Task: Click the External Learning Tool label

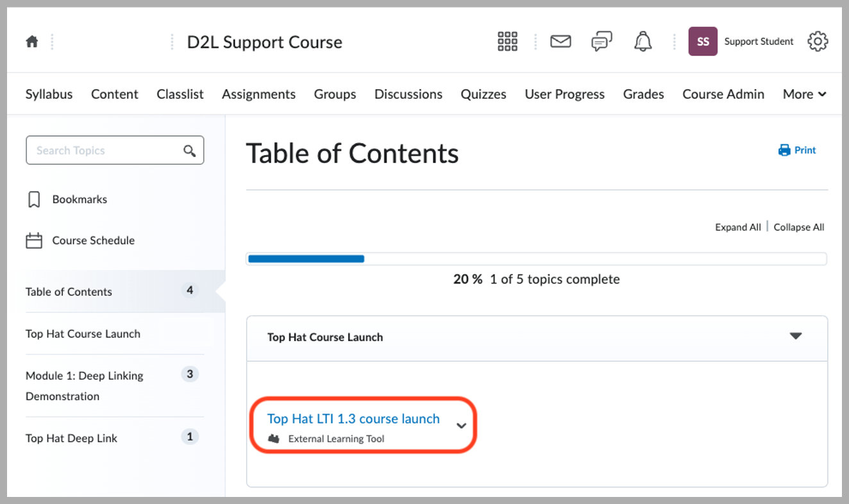Action: (x=336, y=439)
